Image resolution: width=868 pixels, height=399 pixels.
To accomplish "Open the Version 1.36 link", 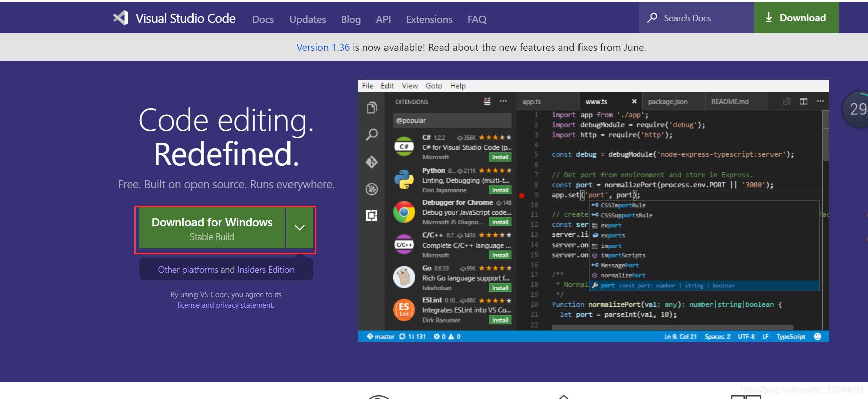I will (323, 47).
